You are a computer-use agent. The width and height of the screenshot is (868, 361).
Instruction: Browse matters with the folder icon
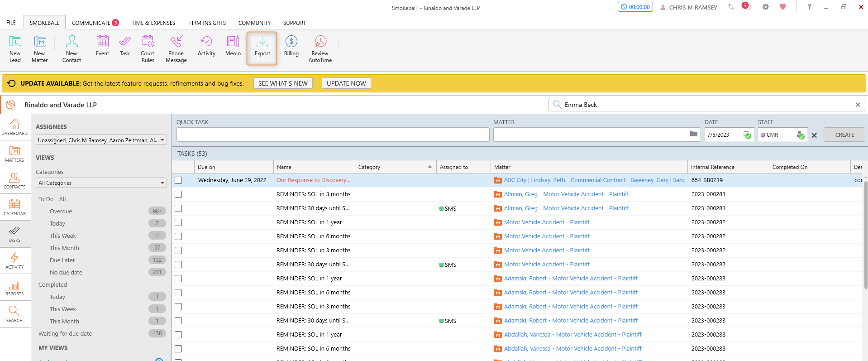coord(693,134)
